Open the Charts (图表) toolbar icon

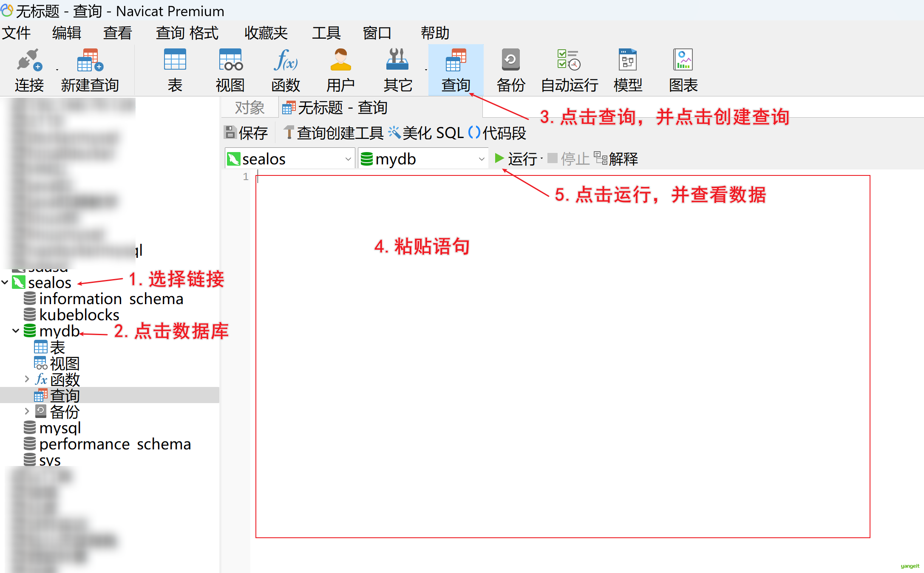683,70
